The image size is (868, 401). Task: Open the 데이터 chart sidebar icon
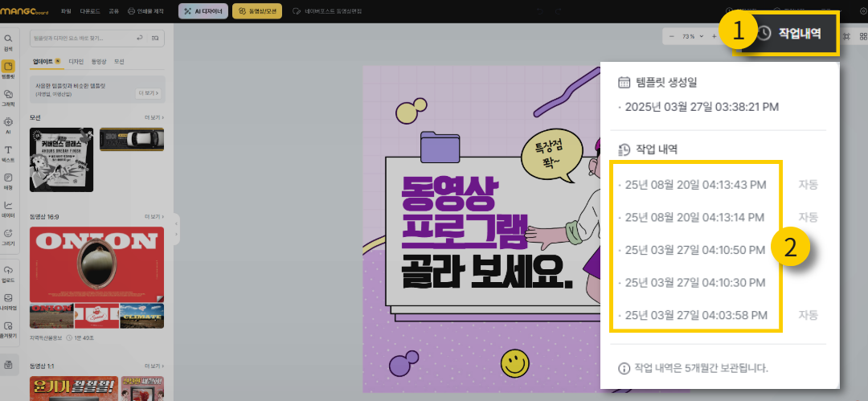click(x=8, y=207)
